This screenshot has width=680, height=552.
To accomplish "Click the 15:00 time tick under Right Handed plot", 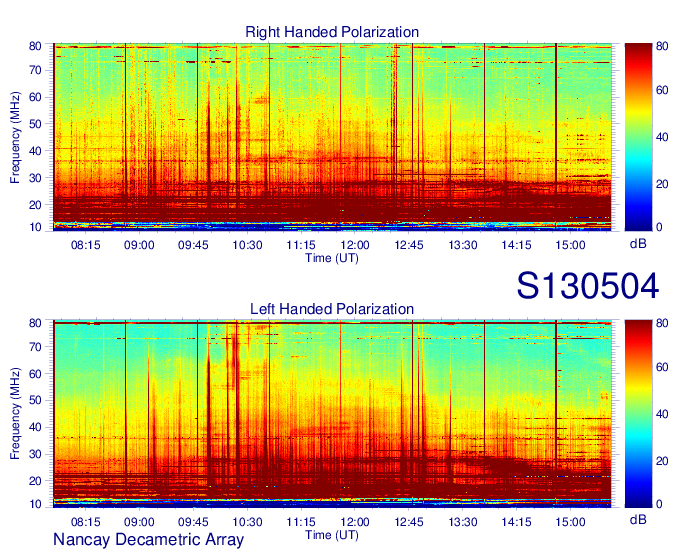I will point(570,245).
